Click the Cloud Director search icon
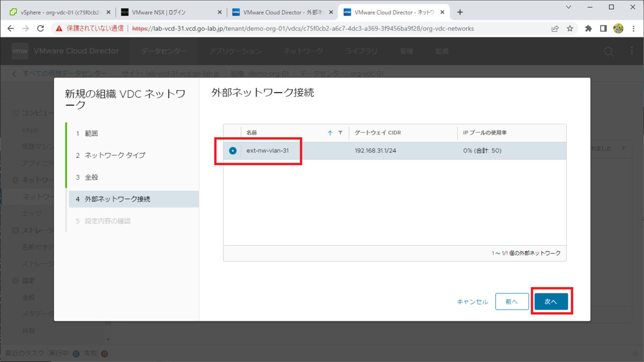This screenshot has width=644, height=362. (609, 51)
